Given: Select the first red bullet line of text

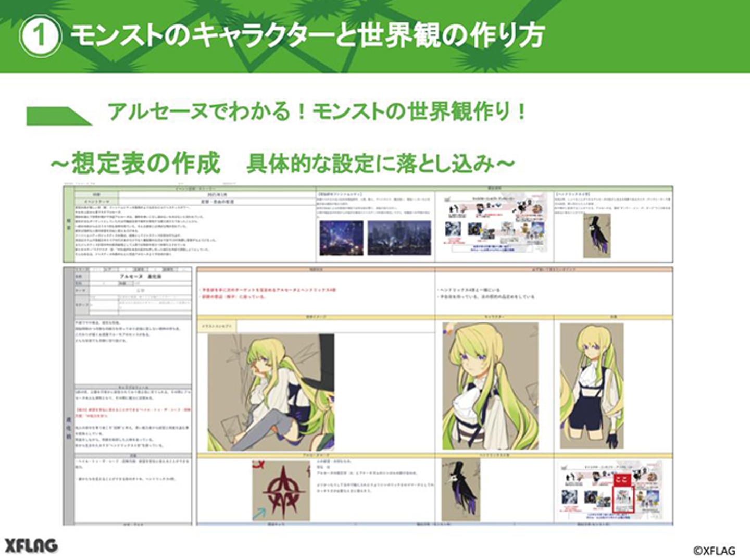Looking at the screenshot, I should pos(268,290).
